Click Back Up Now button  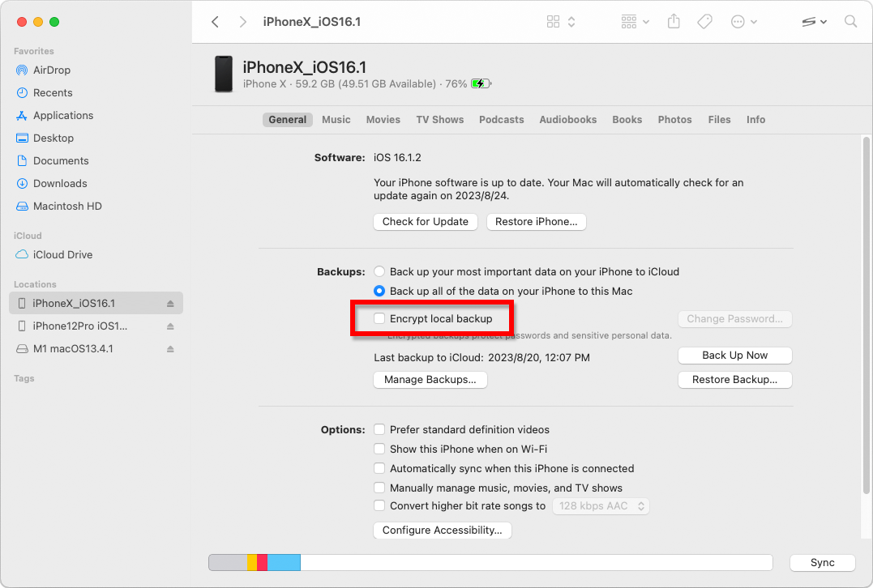pos(734,355)
